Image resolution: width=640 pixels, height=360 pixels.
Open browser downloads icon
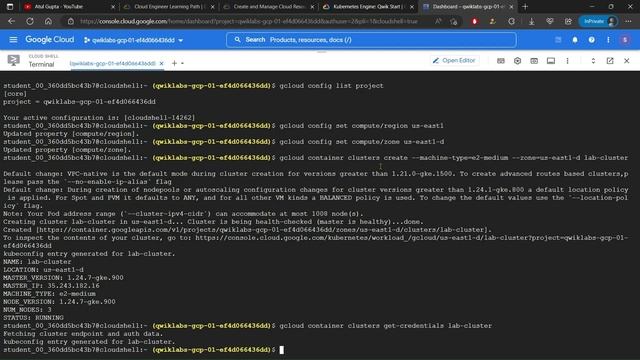(531, 21)
